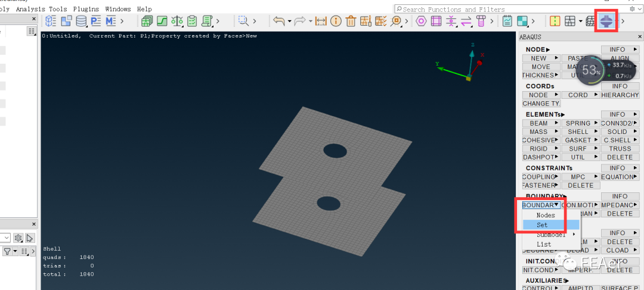Click the green script scroll icon
Viewport: 644px width, 290px height.
point(206,21)
